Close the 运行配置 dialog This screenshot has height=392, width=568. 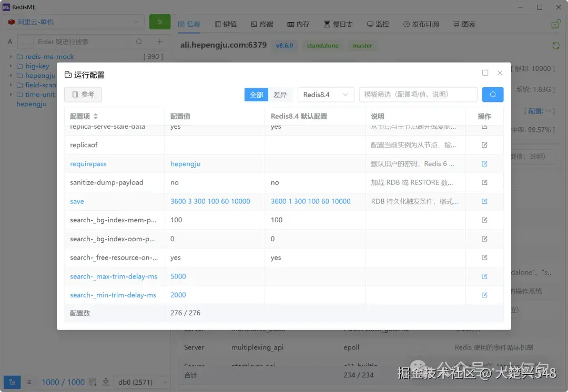(500, 73)
